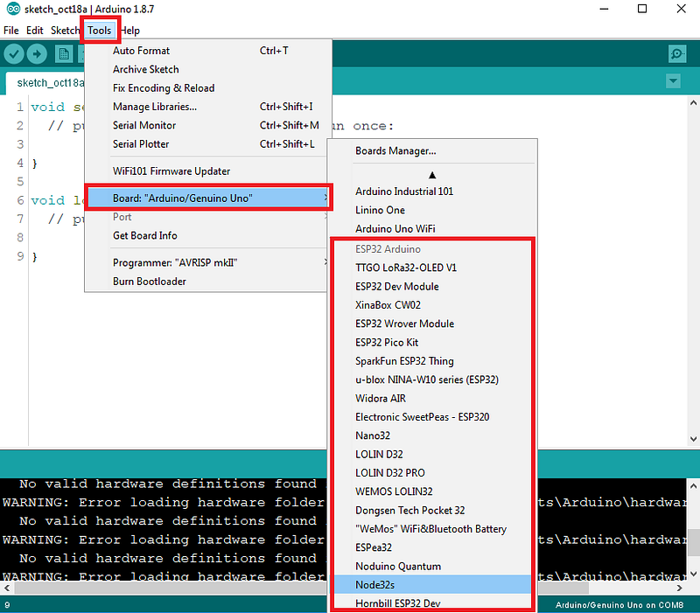
Task: Click the editor scrollbar down arrow
Action: click(693, 439)
